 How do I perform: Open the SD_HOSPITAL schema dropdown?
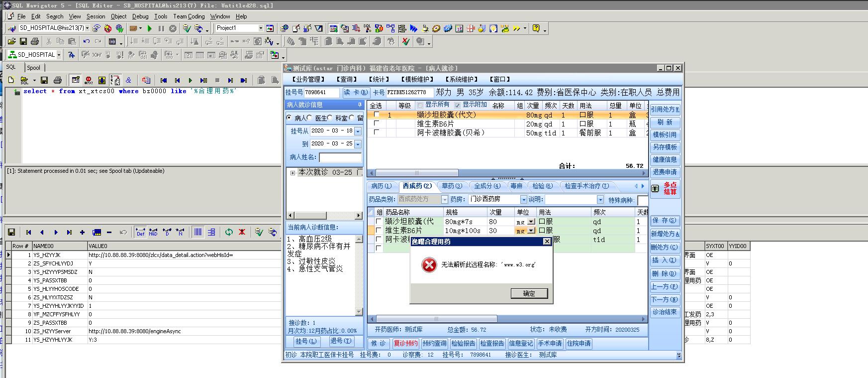[59, 55]
